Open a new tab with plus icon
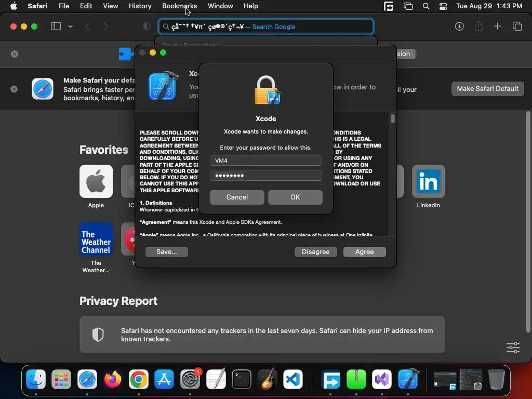This screenshot has width=532, height=399. [497, 26]
